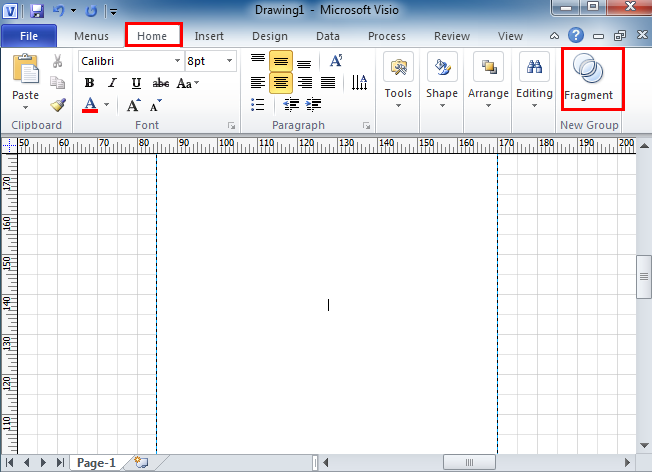Customize Quick Access Toolbar dropdown
652x472 pixels.
coord(113,12)
